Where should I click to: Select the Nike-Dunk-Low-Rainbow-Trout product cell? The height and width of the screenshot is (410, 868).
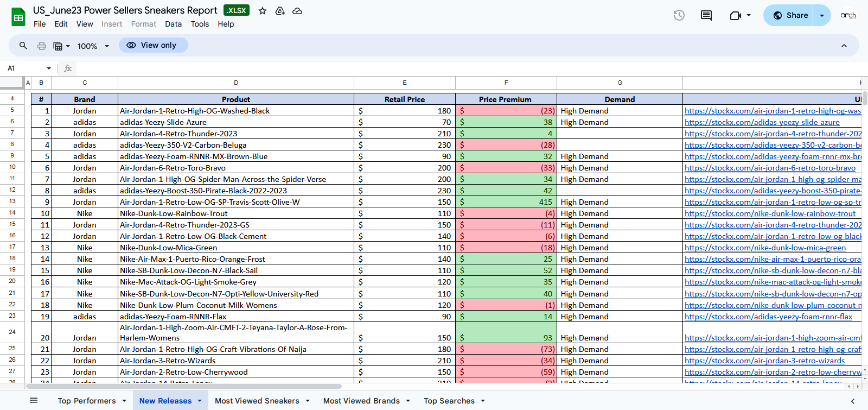coord(236,213)
